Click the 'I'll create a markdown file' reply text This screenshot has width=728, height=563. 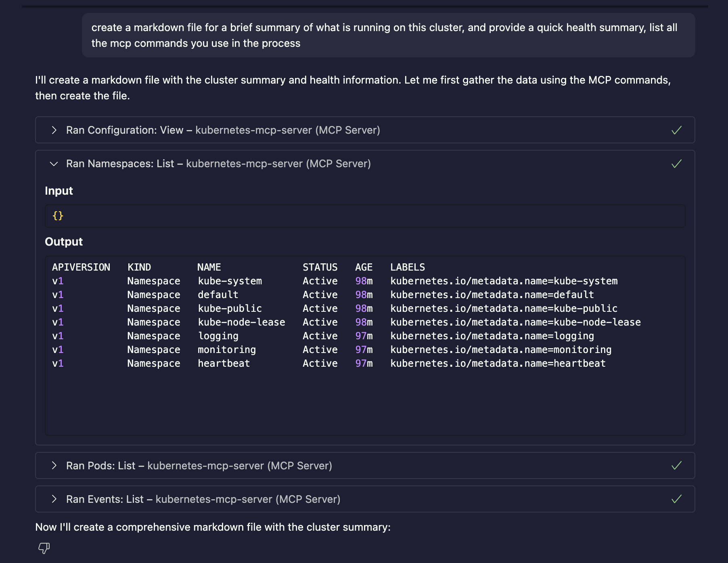353,88
